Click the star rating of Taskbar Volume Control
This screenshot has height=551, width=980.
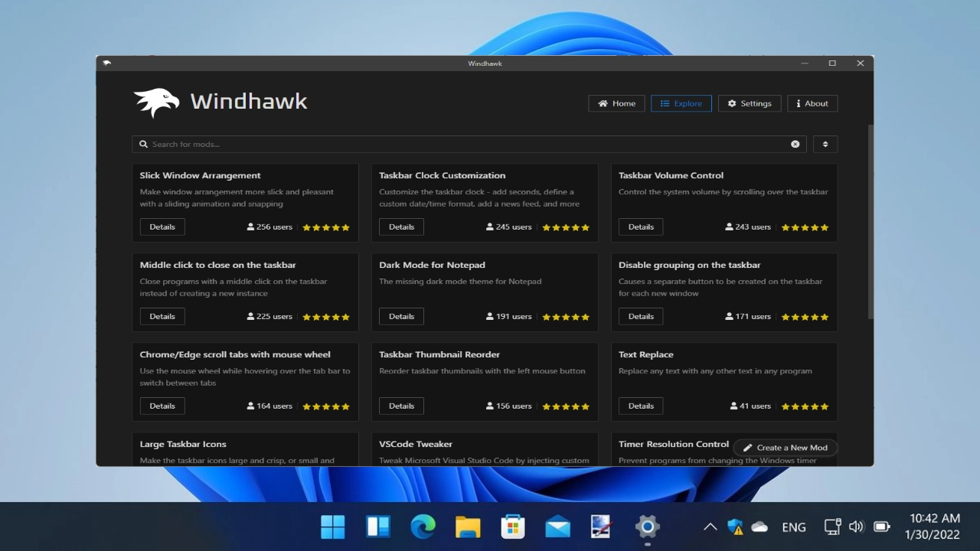pos(805,227)
